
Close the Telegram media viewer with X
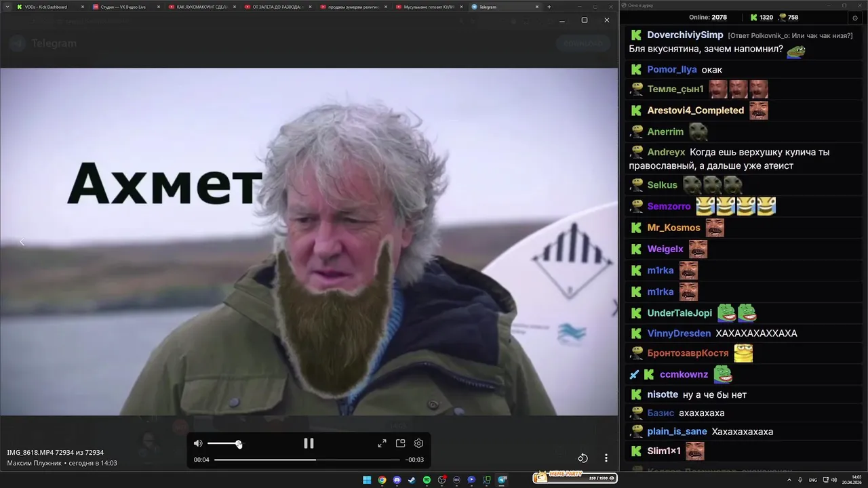607,20
